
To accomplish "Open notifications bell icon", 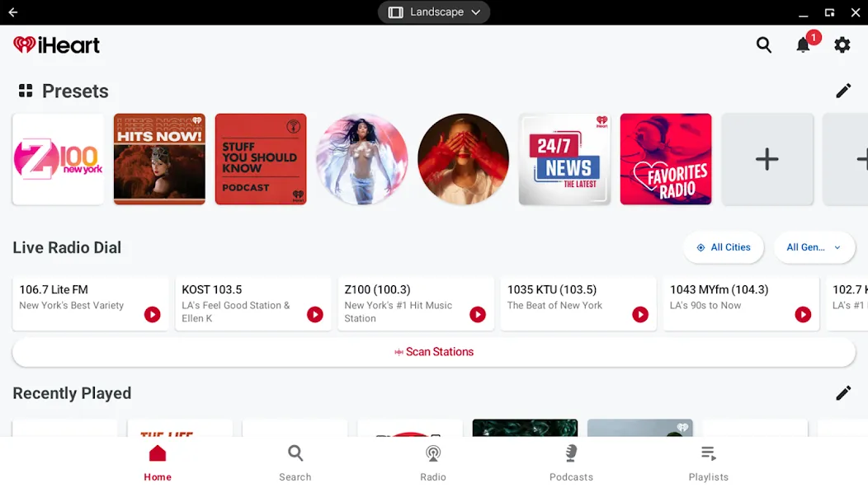I will pos(804,45).
